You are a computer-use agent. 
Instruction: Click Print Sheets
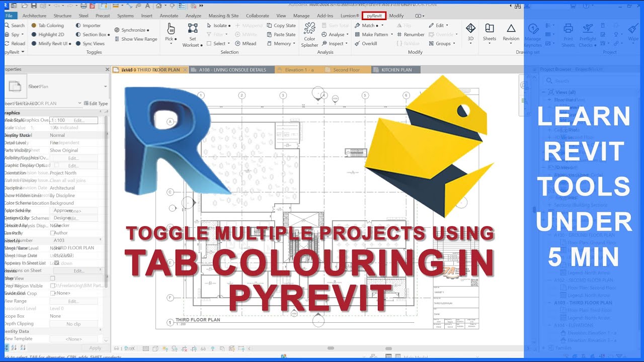coord(568,35)
